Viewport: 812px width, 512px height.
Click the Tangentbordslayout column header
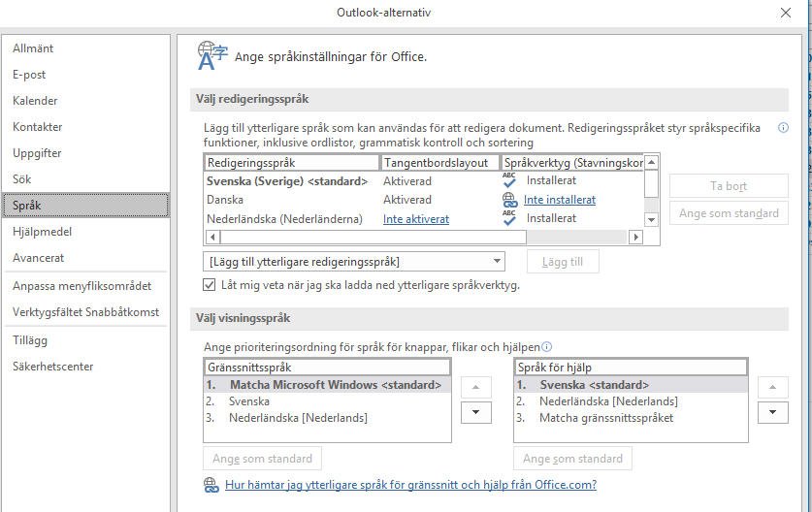(x=439, y=163)
